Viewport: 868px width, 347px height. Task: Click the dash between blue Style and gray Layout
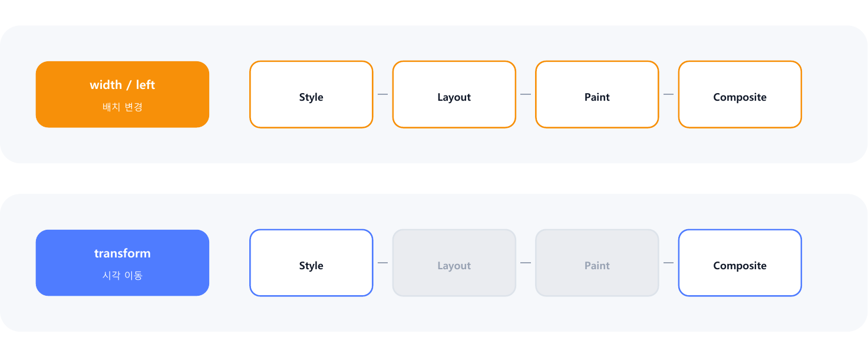point(383,263)
